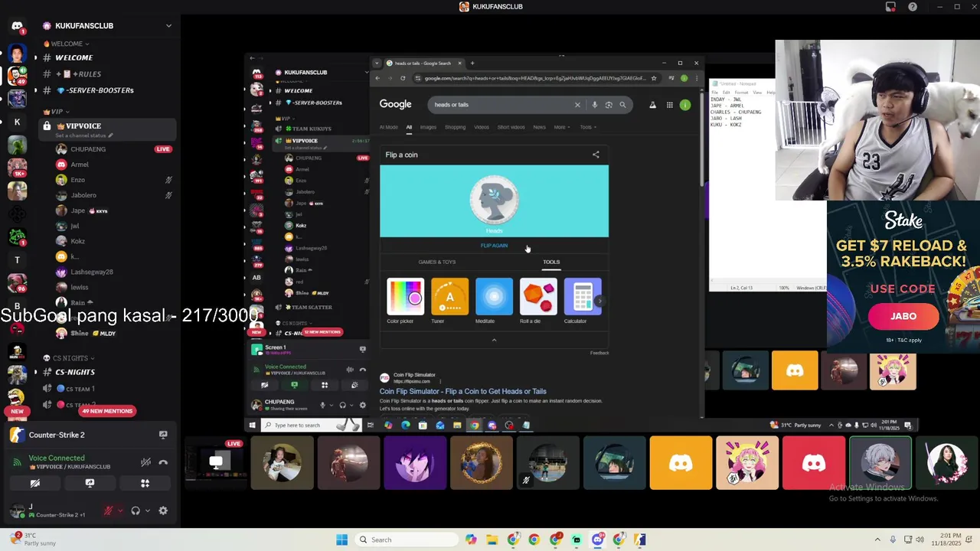Open the activities button in voice panel

point(145,484)
